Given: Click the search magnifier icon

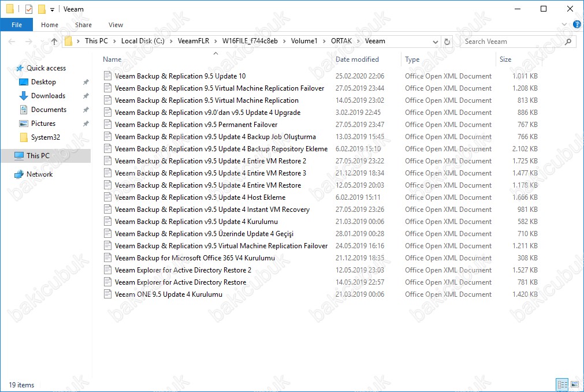Looking at the screenshot, I should 568,42.
